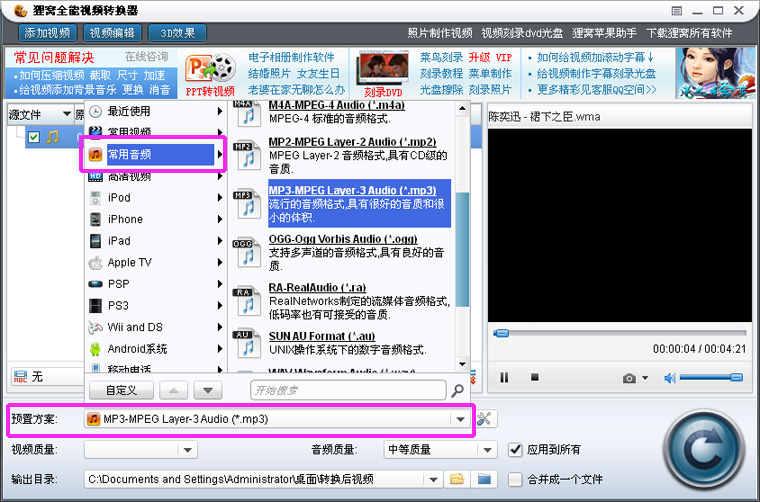Open 如何给视频加滚动字幕 link
Image resolution: width=760 pixels, height=502 pixels.
(x=595, y=57)
